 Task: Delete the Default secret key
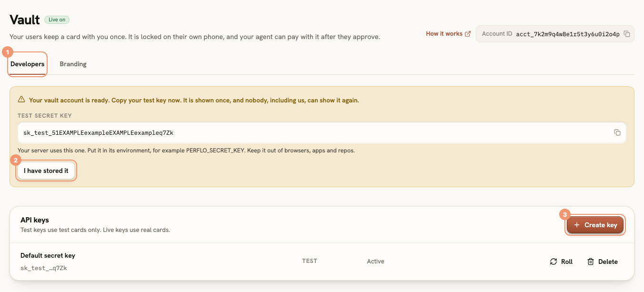pos(602,262)
